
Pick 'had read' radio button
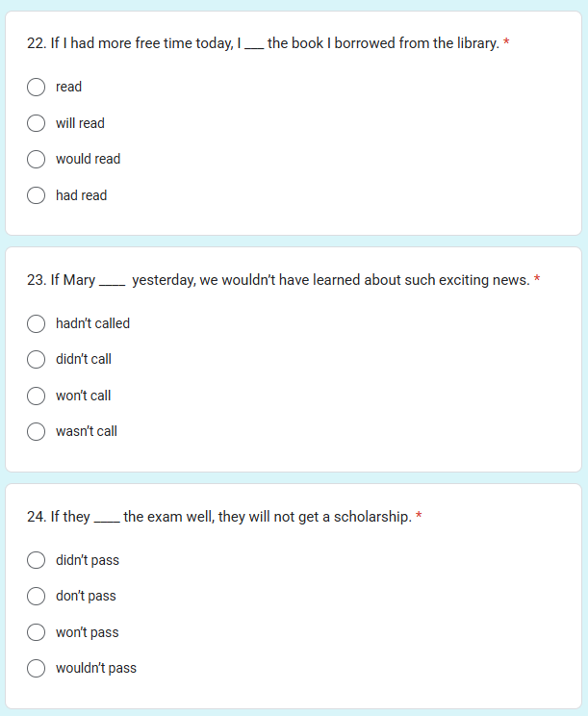36,195
